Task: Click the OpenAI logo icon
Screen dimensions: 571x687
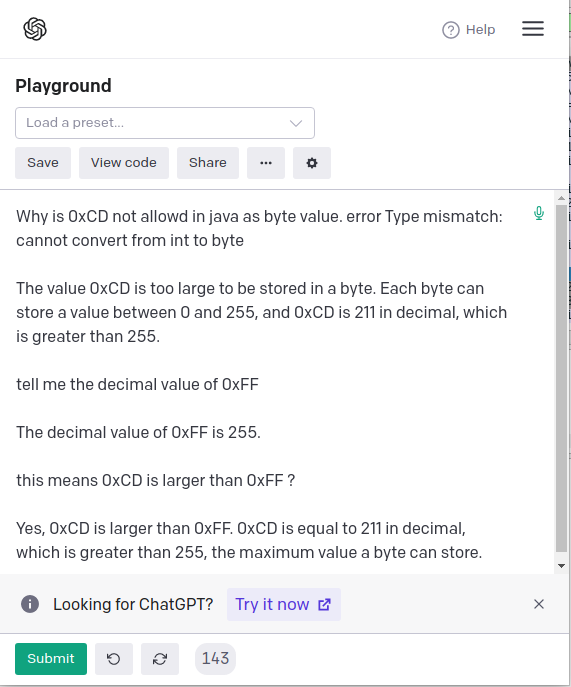Action: click(35, 29)
